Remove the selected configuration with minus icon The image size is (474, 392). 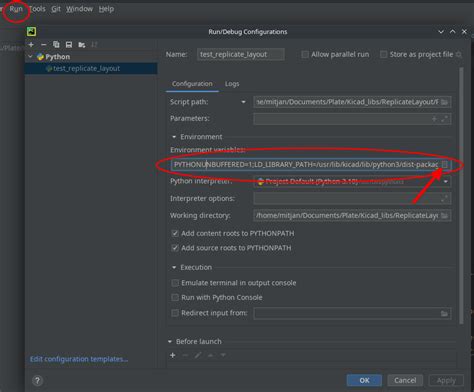coord(44,44)
